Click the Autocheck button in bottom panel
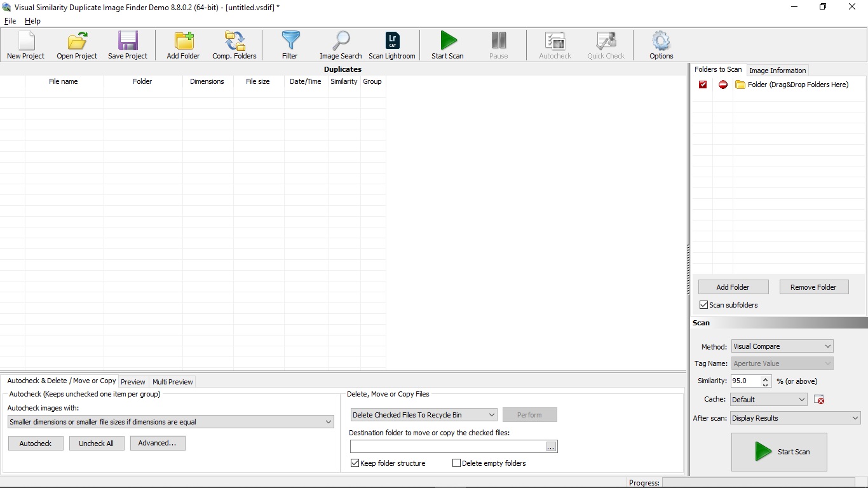This screenshot has width=868, height=488. point(36,444)
